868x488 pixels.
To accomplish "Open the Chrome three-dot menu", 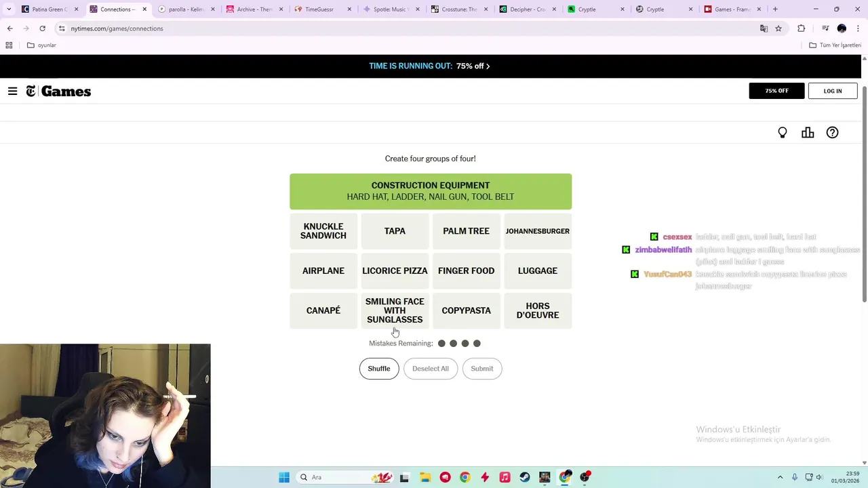I will (x=858, y=28).
